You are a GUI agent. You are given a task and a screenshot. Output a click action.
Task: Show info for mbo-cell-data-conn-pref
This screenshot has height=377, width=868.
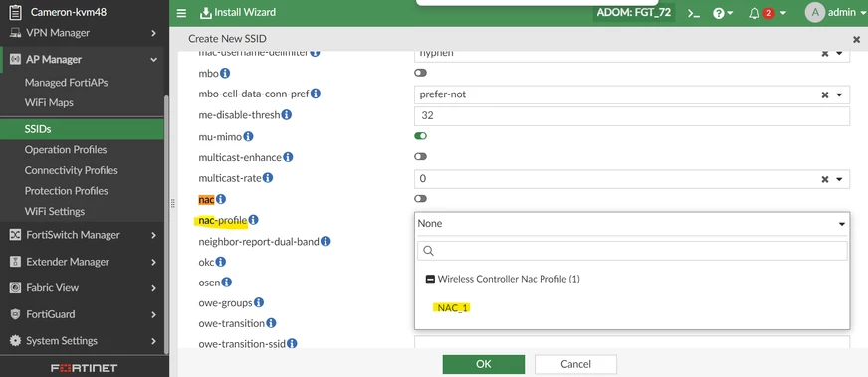[315, 94]
